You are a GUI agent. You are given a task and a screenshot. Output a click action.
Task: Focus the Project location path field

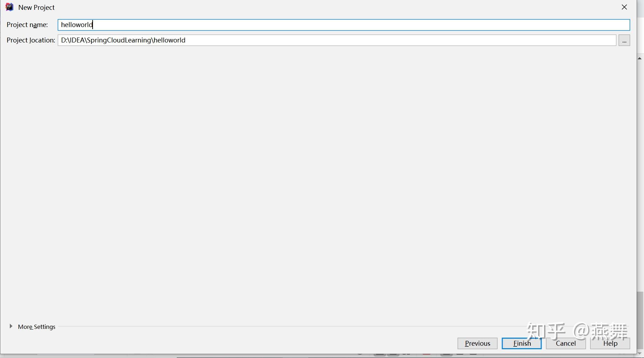coord(337,40)
